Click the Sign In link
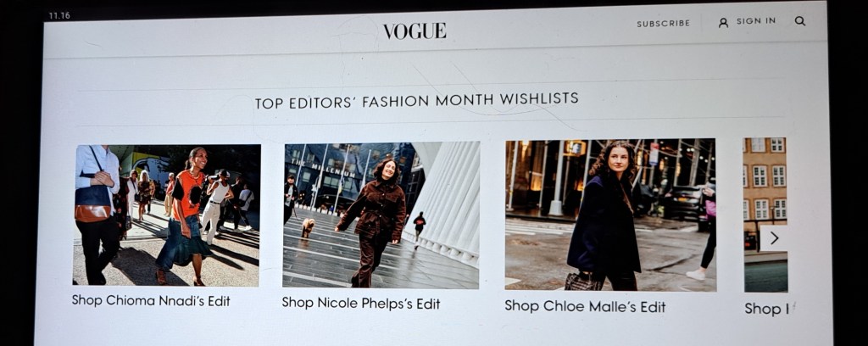The height and width of the screenshot is (346, 868). click(755, 21)
